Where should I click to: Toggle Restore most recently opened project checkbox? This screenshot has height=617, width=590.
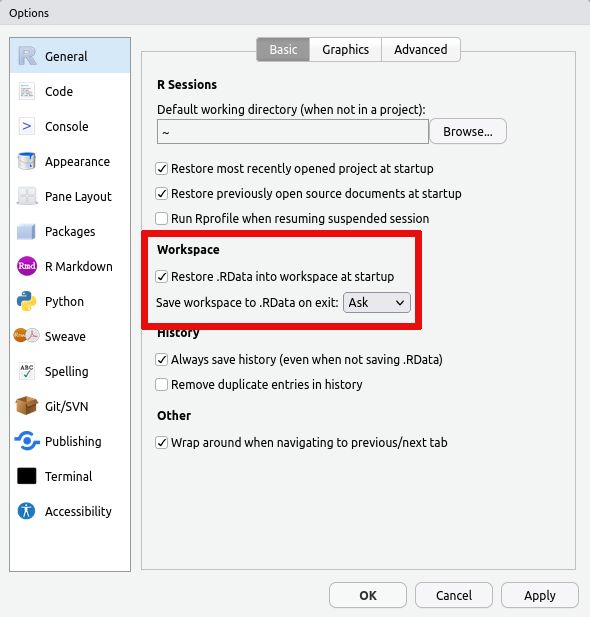point(161,169)
